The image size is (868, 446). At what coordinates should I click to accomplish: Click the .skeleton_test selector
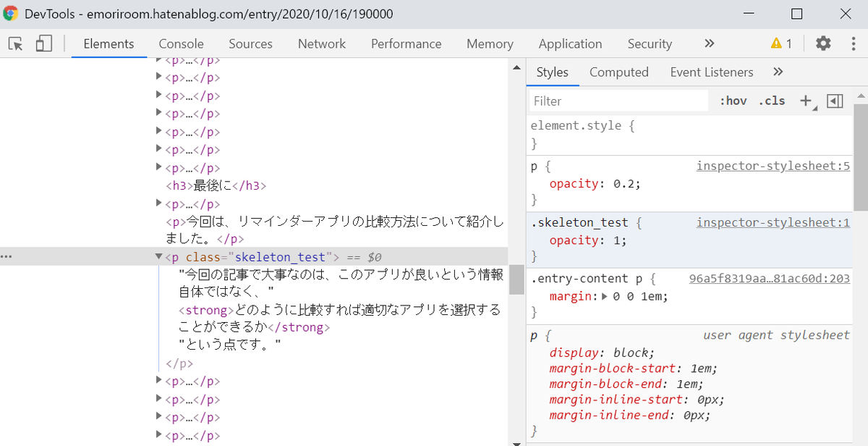tap(579, 222)
